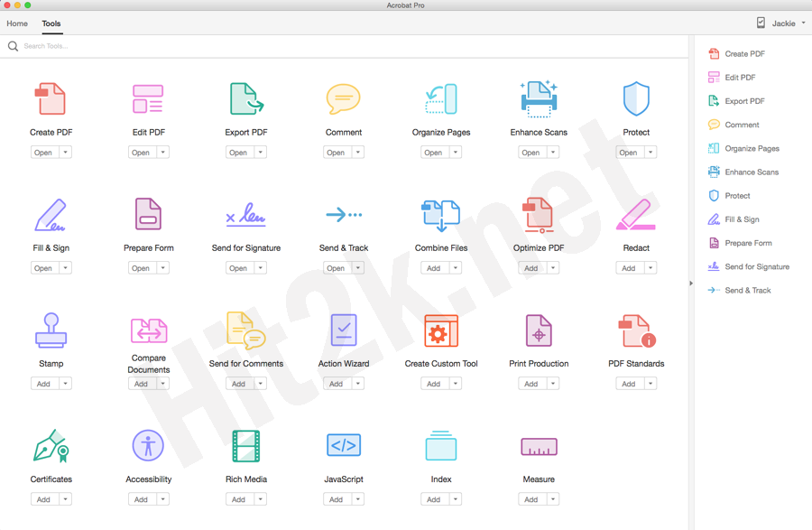Open Create PDF from the right sidebar
This screenshot has height=530, width=812.
[736, 53]
